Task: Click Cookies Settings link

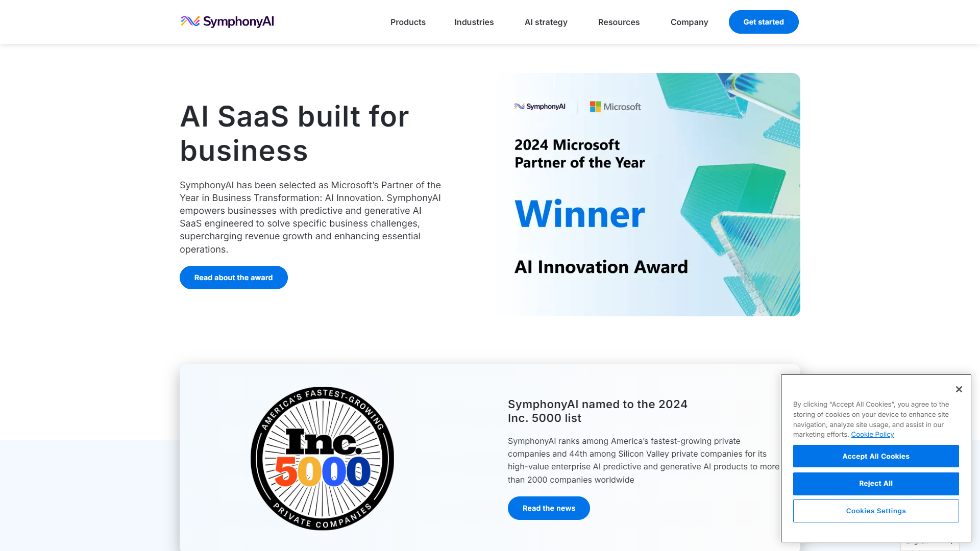Action: (x=876, y=511)
